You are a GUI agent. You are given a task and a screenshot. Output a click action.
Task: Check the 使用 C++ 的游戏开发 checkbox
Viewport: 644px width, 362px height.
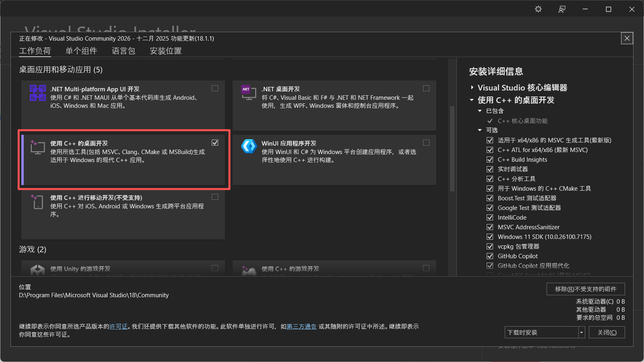coord(426,268)
